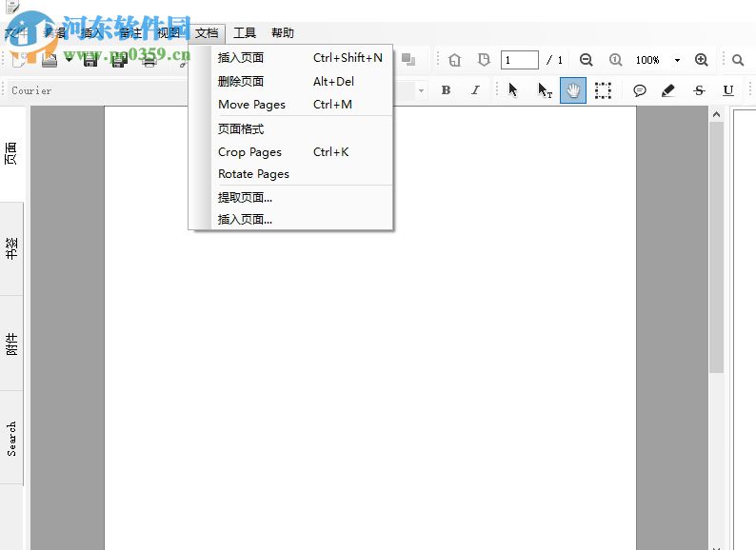The width and height of the screenshot is (756, 550).
Task: Switch to the 页面 side tab
Action: (11, 153)
